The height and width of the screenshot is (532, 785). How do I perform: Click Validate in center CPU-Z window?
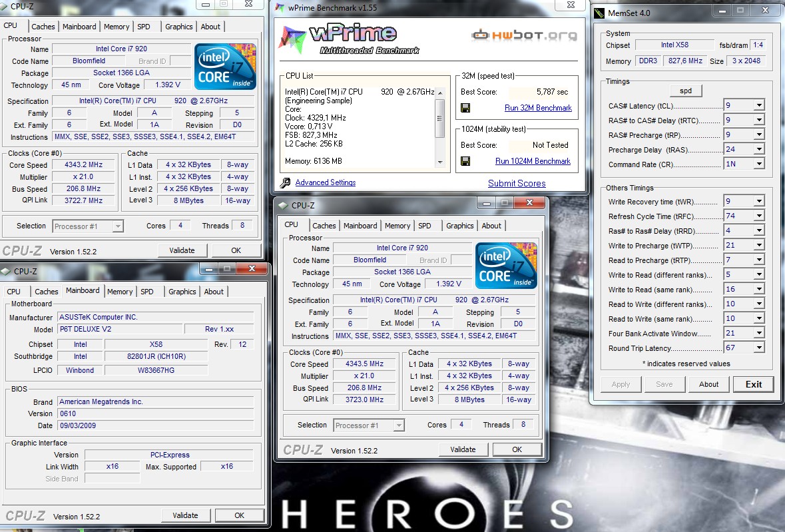click(x=463, y=449)
